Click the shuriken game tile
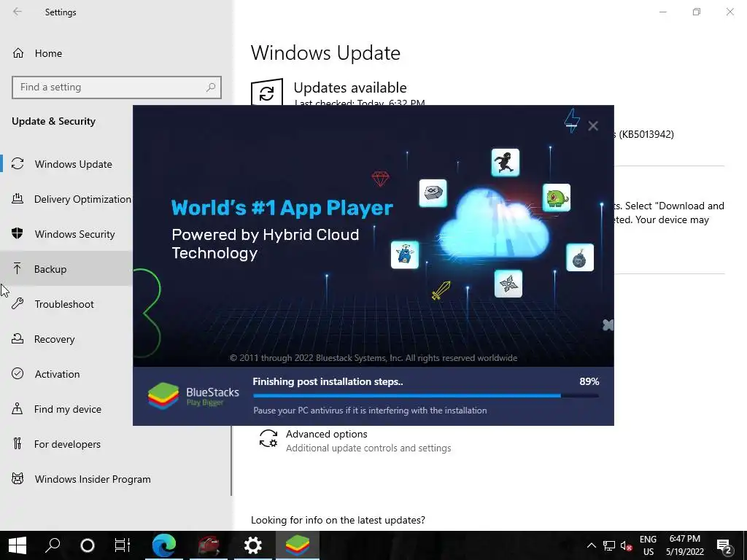 tap(508, 284)
